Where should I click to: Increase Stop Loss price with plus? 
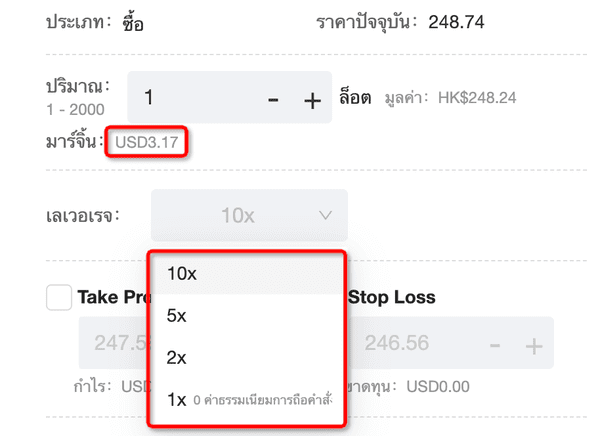[533, 344]
